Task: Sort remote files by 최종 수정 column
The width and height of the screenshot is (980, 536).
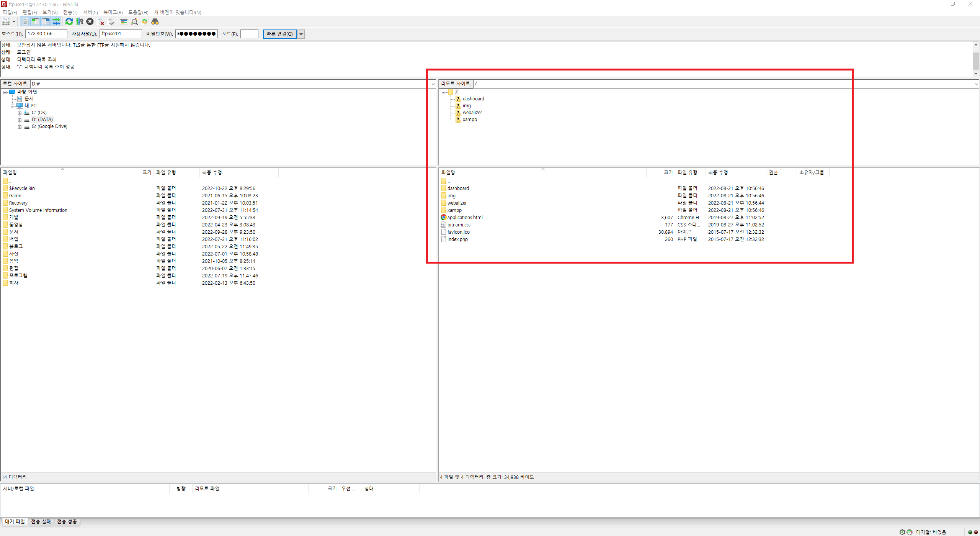Action: click(x=718, y=173)
